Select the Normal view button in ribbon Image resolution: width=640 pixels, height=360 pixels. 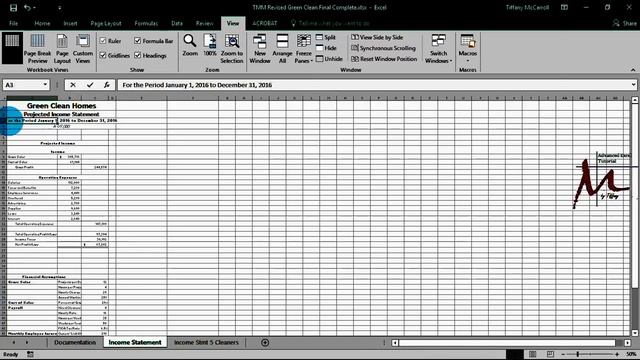(12, 48)
